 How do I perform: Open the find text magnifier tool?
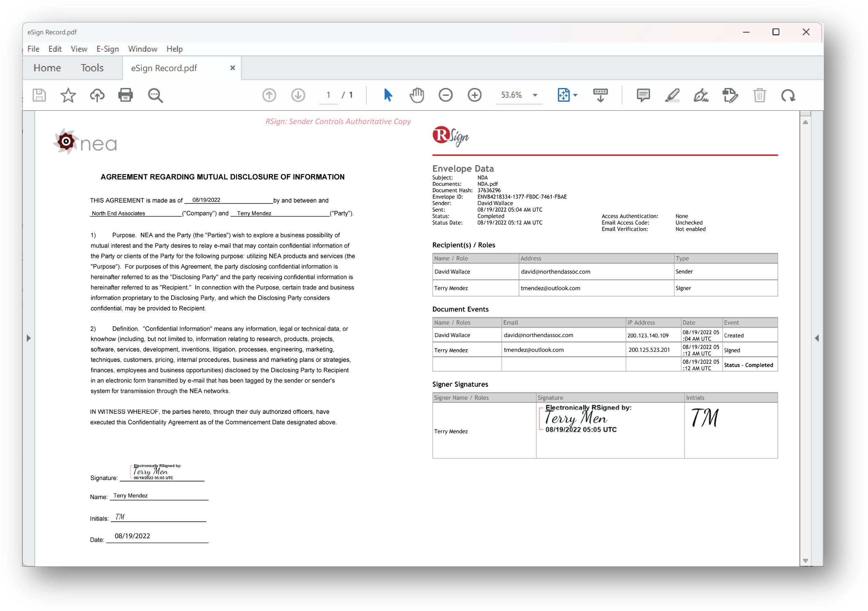[x=155, y=95]
